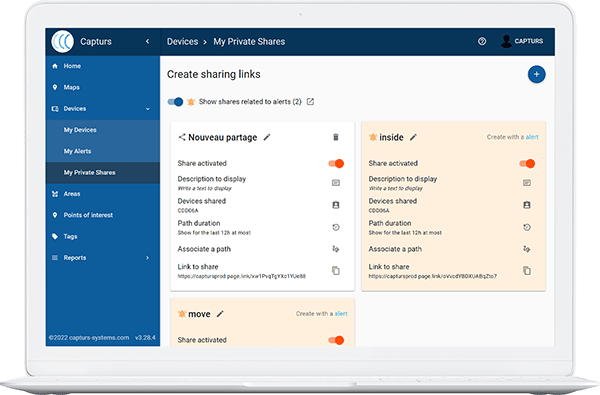600x395 pixels.
Task: Open the CAPTURS user account menu
Action: point(522,41)
